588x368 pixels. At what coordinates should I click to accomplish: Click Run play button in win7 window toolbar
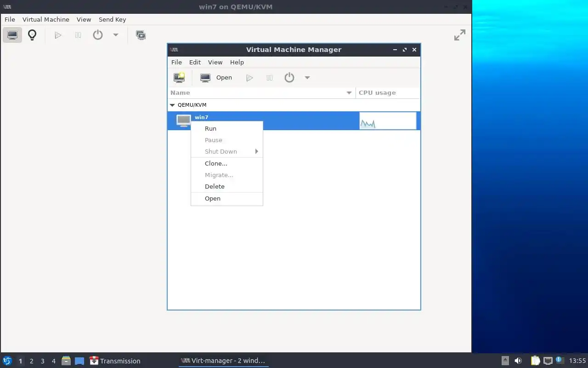point(58,35)
